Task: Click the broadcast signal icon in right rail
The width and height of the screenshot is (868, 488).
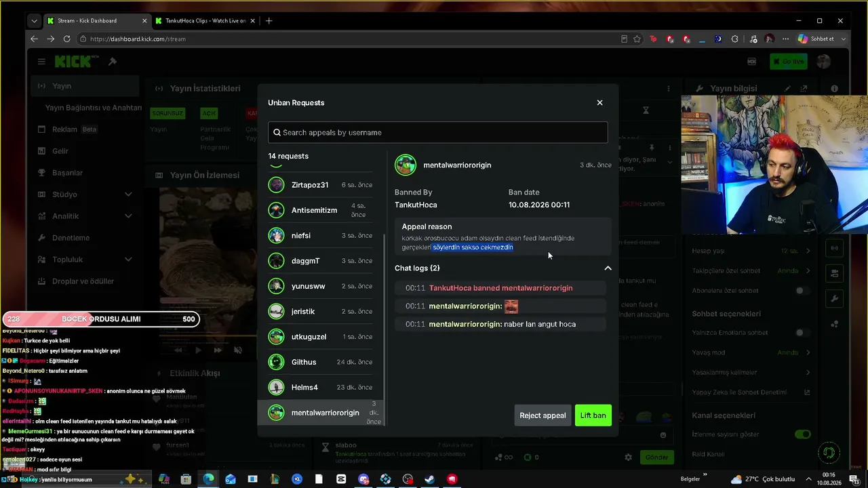Action: (834, 248)
